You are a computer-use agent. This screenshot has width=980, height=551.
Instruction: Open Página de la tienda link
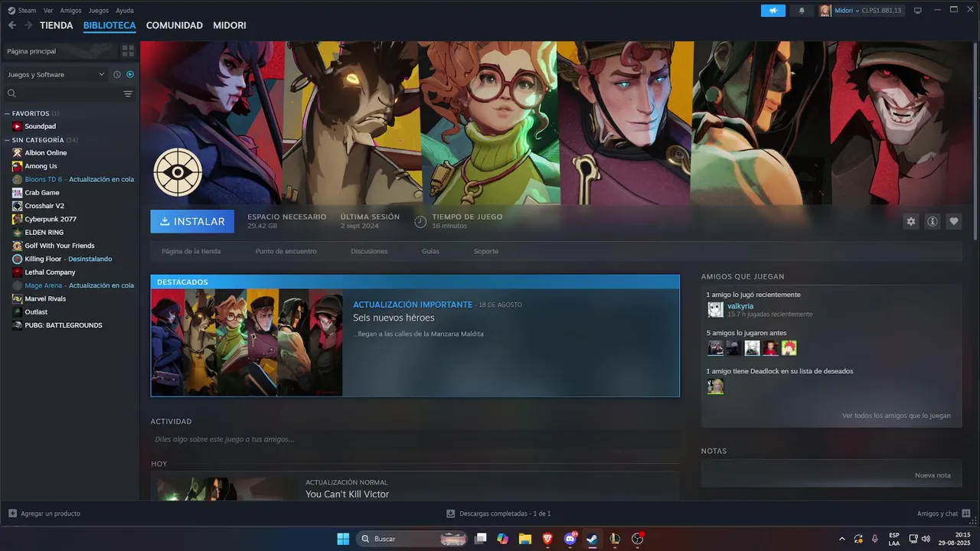(x=191, y=251)
